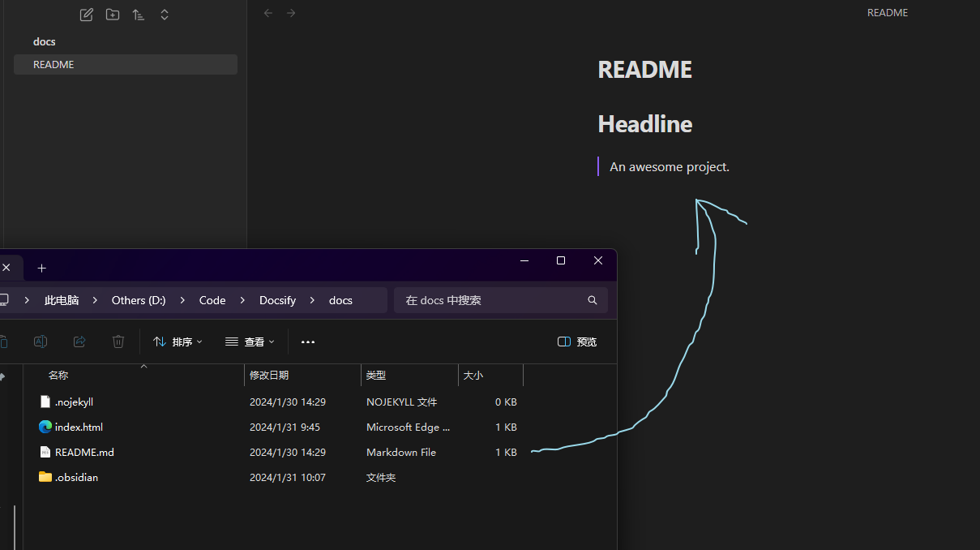Go to Code folder in breadcrumb
The height and width of the screenshot is (550, 980).
pyautogui.click(x=212, y=300)
